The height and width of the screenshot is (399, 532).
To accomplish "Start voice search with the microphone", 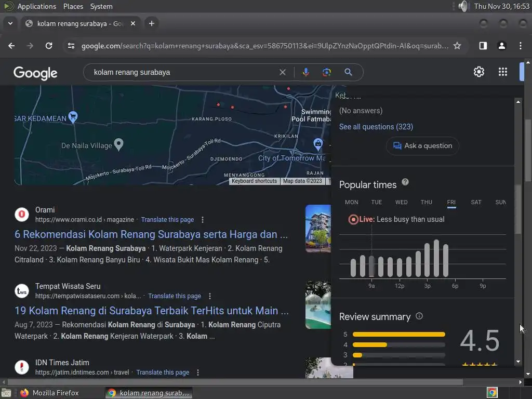I will [x=305, y=72].
